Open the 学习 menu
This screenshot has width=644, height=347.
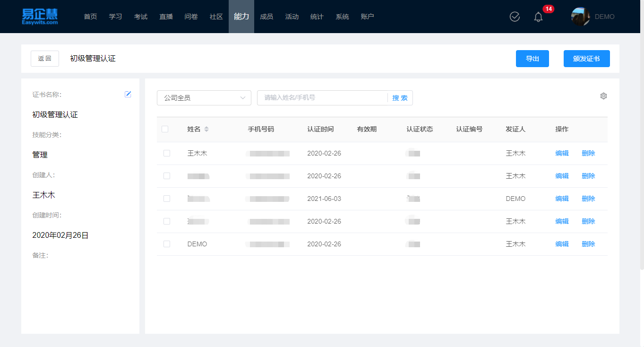[115, 17]
